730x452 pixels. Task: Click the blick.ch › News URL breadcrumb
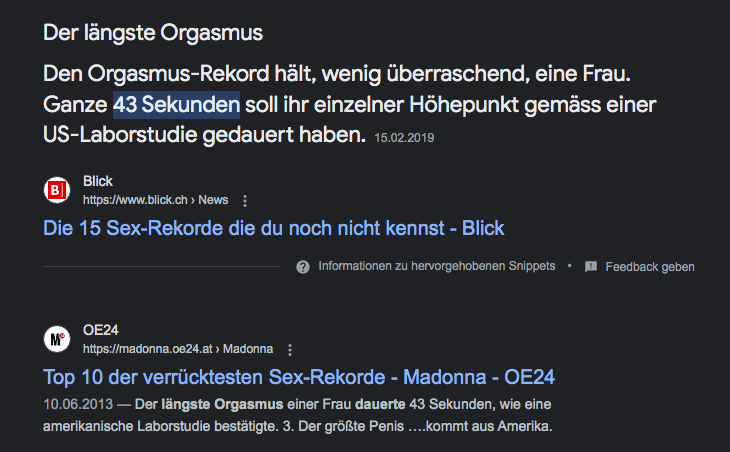coord(155,200)
